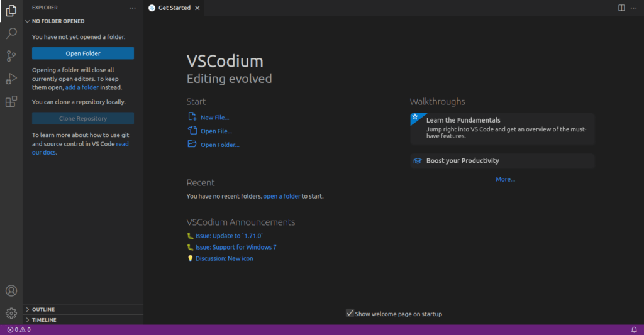Uncheck Show welcome page on startup
This screenshot has height=335, width=644.
(x=350, y=313)
